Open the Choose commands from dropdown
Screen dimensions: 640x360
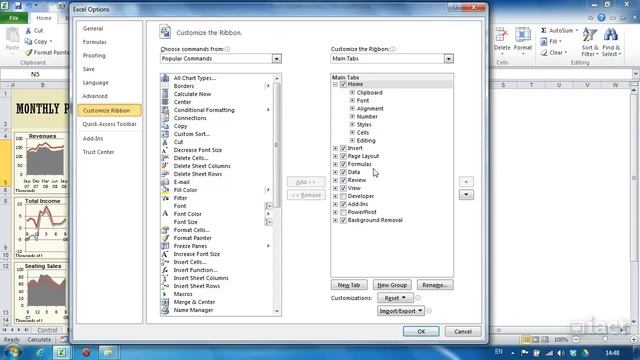click(277, 59)
